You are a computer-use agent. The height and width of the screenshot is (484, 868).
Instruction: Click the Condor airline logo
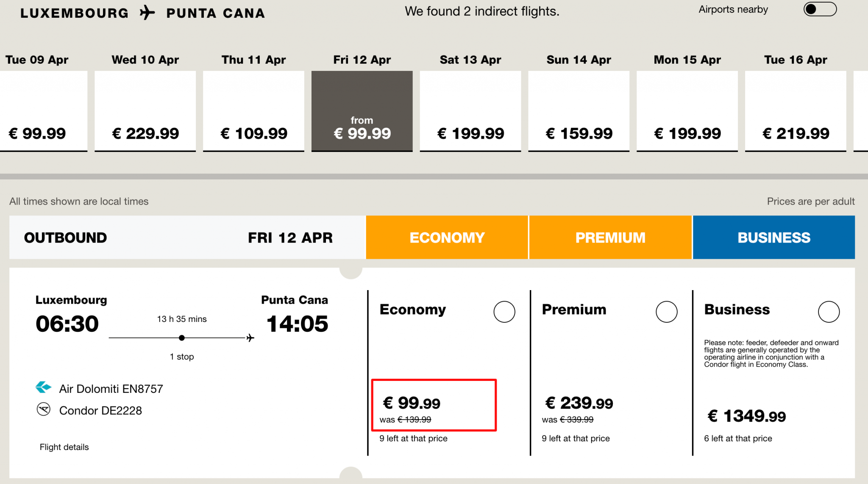point(44,410)
